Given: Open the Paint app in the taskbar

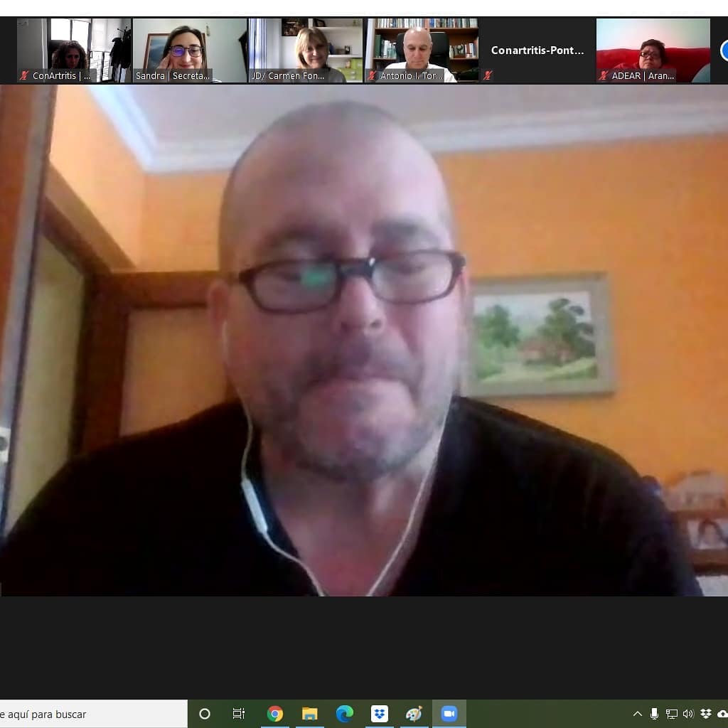Looking at the screenshot, I should tap(414, 714).
